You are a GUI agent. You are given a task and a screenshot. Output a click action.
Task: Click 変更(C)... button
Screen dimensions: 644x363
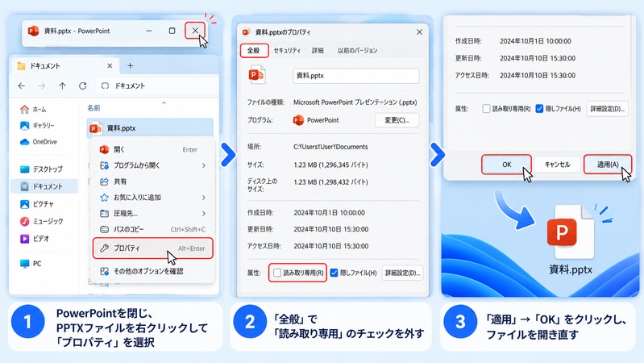[x=397, y=120]
